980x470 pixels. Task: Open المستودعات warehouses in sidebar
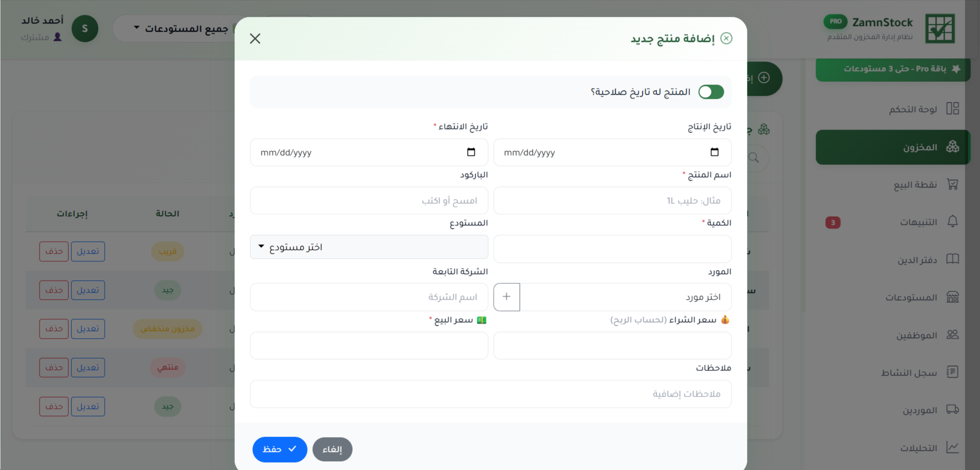tap(893, 297)
